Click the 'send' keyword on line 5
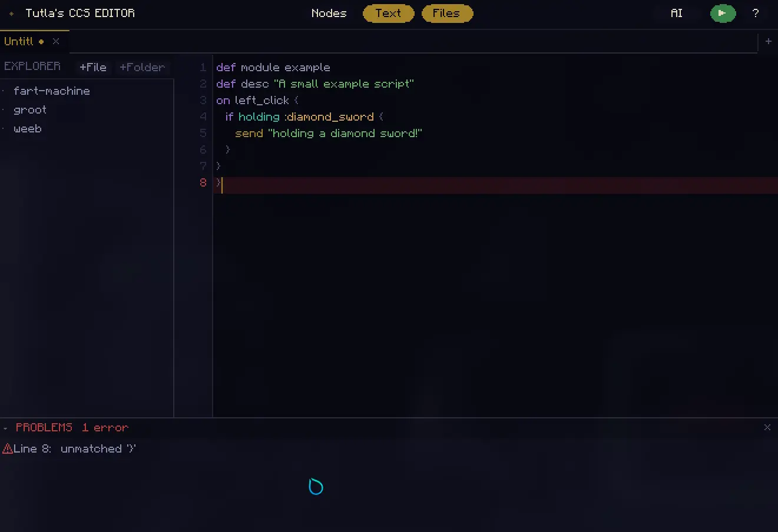The image size is (778, 532). click(249, 133)
